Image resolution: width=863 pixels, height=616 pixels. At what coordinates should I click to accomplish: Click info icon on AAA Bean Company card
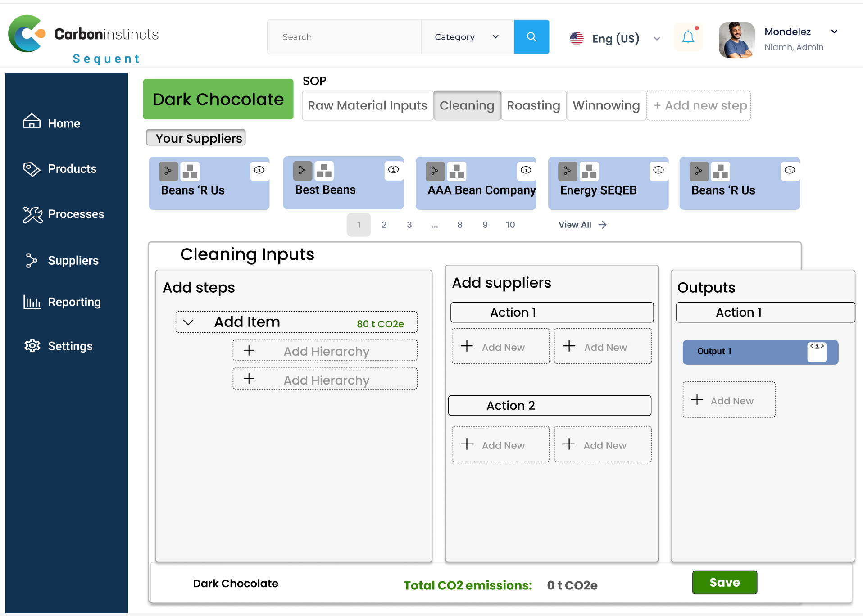(526, 170)
